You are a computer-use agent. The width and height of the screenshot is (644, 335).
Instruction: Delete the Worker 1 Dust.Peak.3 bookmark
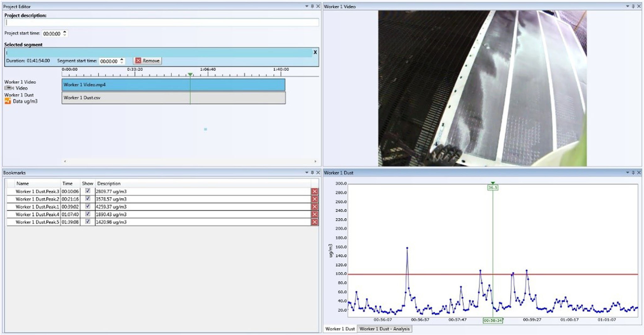(314, 191)
